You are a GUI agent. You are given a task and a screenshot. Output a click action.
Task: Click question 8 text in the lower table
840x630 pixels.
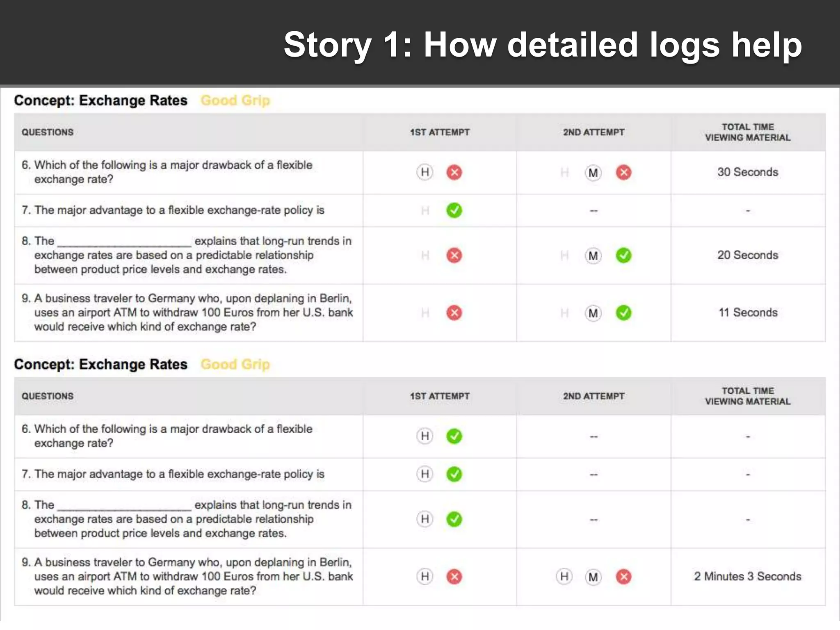point(187,518)
